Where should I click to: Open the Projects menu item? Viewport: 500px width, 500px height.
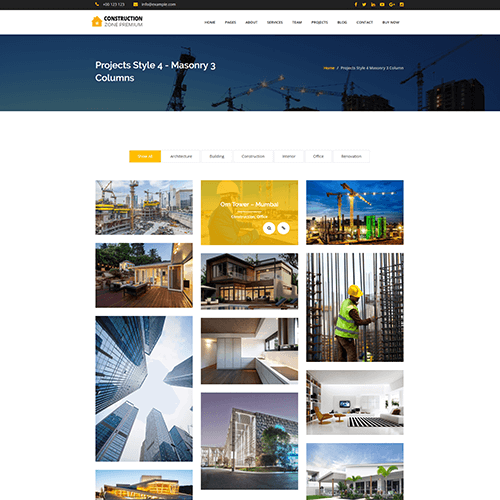[319, 22]
